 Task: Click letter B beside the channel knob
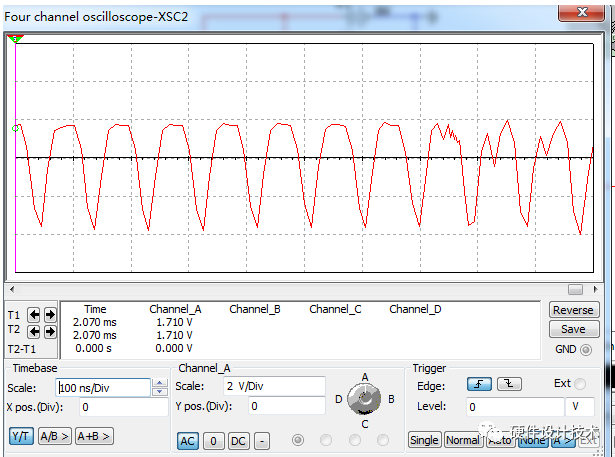click(391, 399)
